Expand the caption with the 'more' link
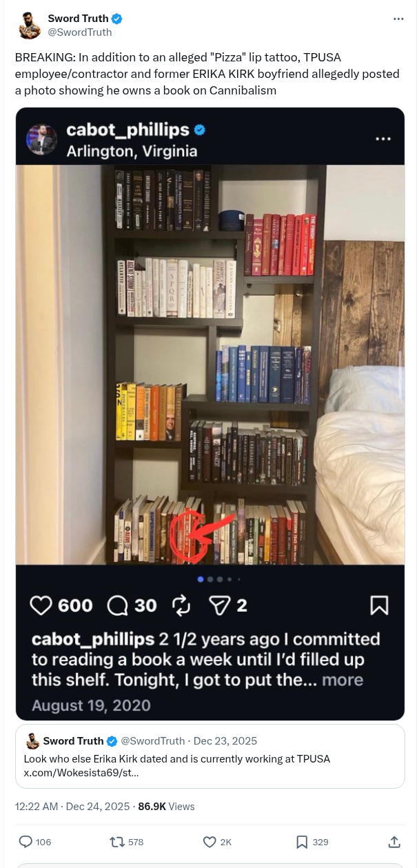Viewport: 419px width, 868px height. coord(343,680)
